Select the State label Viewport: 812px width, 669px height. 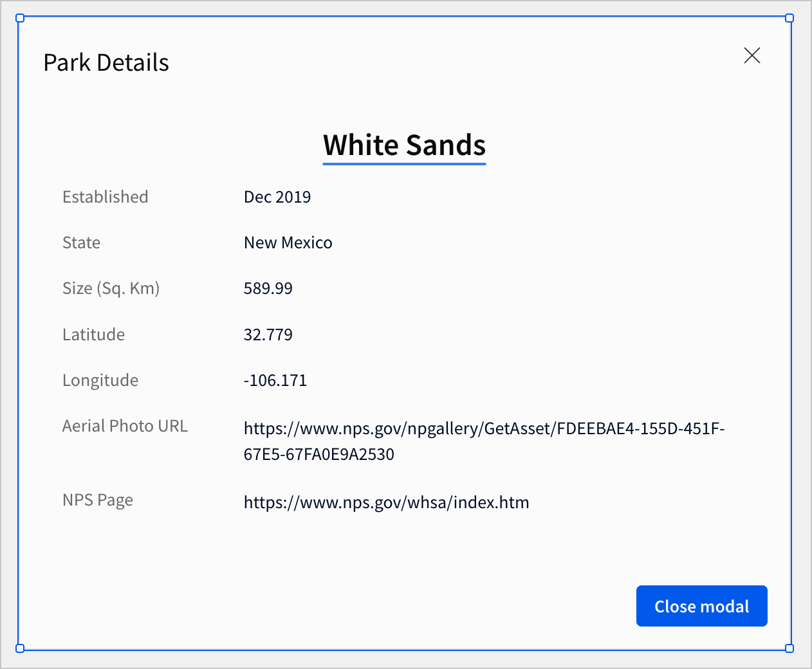pyautogui.click(x=81, y=243)
